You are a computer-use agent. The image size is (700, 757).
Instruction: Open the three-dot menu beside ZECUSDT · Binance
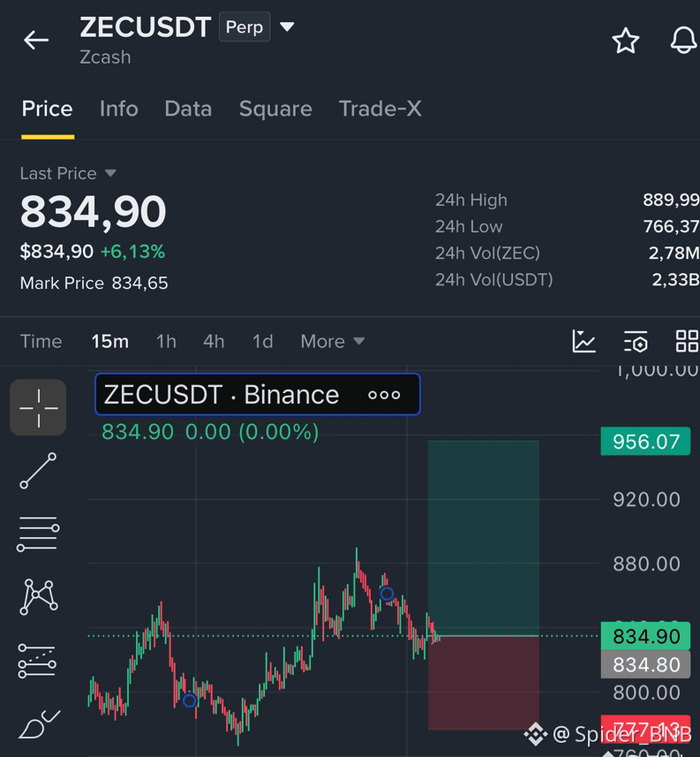(384, 395)
